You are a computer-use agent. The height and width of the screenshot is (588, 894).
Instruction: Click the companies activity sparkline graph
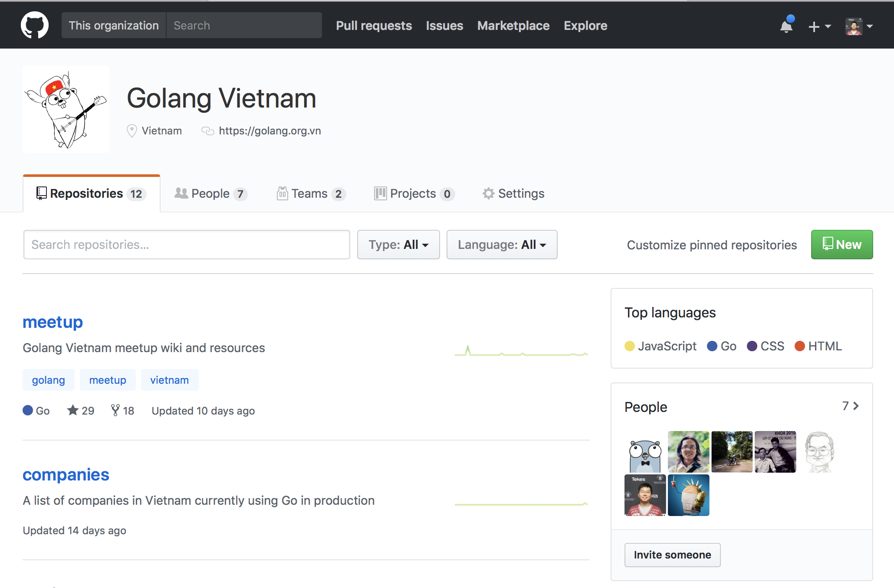521,503
